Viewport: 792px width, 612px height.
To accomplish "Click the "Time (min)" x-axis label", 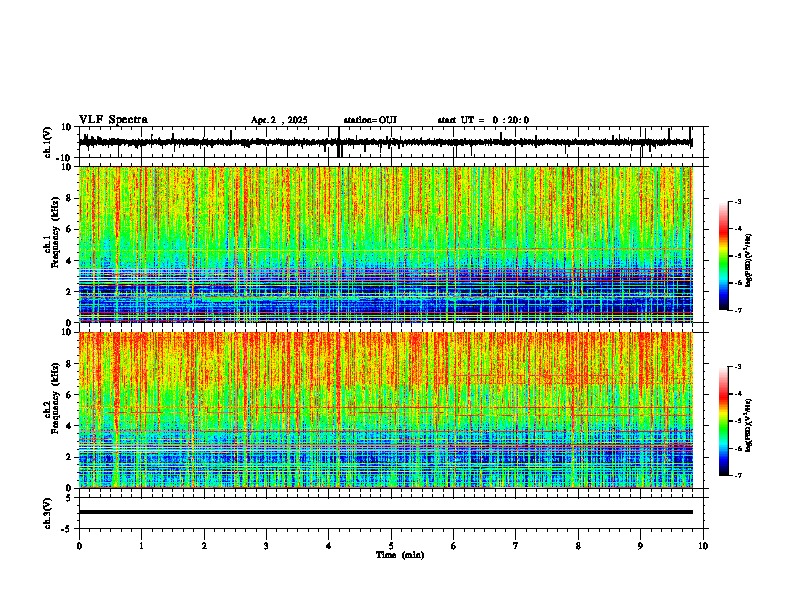I will [x=400, y=555].
